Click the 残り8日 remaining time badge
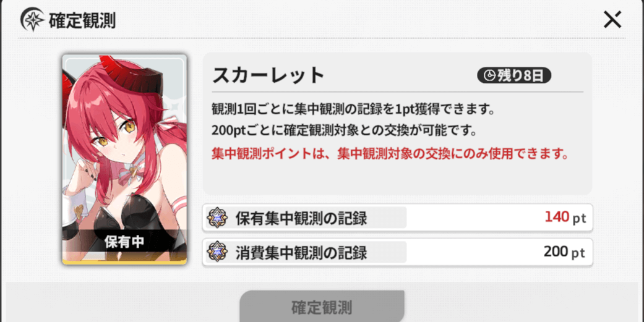Viewport: 644px width, 322px height. point(514,76)
